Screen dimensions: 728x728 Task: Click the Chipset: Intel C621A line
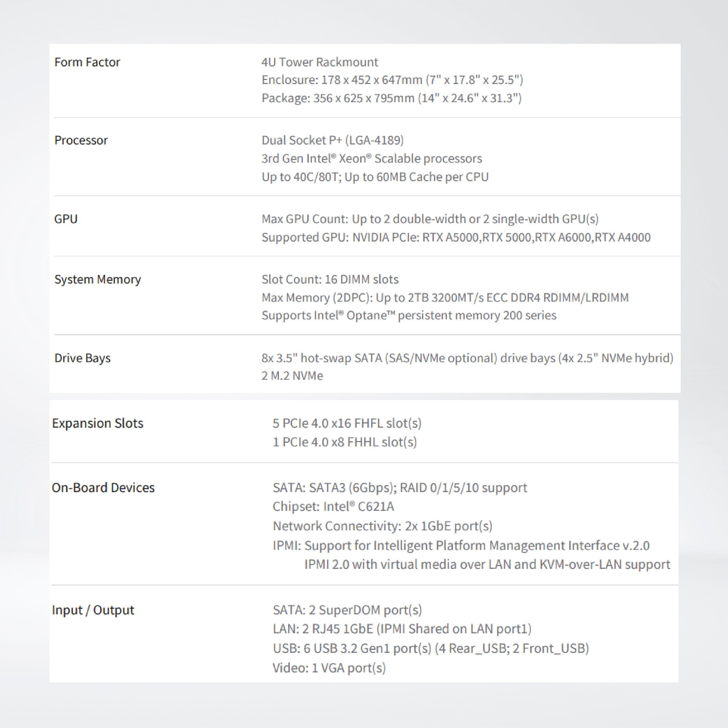click(333, 507)
